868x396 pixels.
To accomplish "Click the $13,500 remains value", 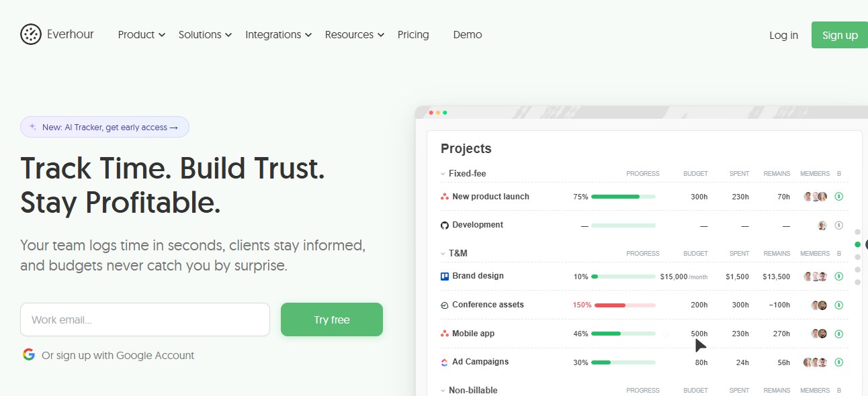I will (776, 277).
